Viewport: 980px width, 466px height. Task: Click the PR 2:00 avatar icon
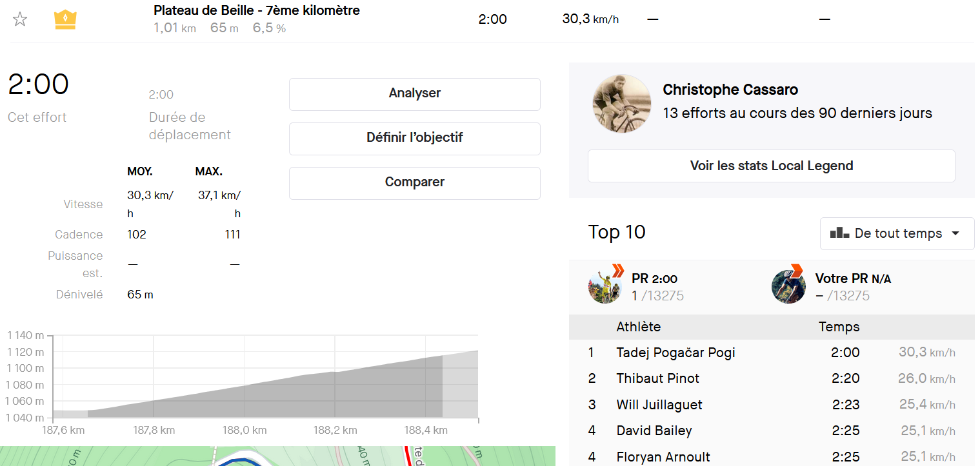coord(605,287)
